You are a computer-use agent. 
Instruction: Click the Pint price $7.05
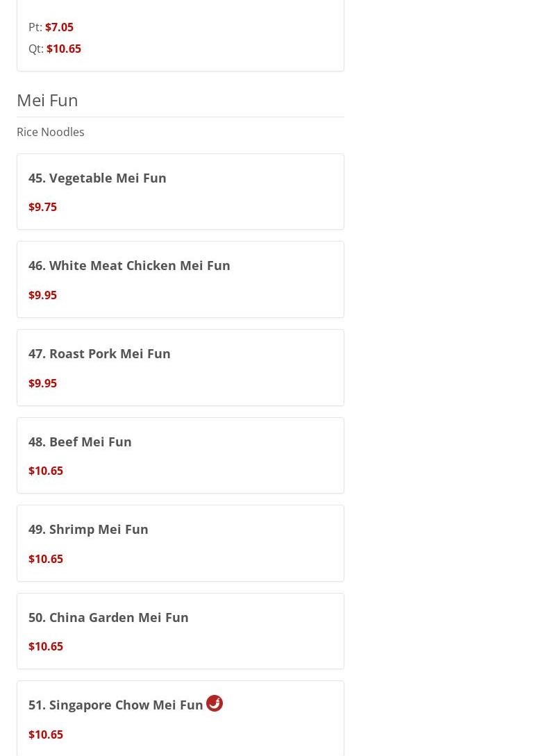59,27
